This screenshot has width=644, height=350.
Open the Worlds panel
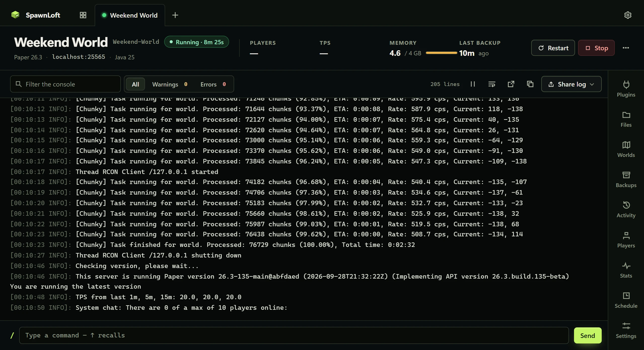[626, 149]
